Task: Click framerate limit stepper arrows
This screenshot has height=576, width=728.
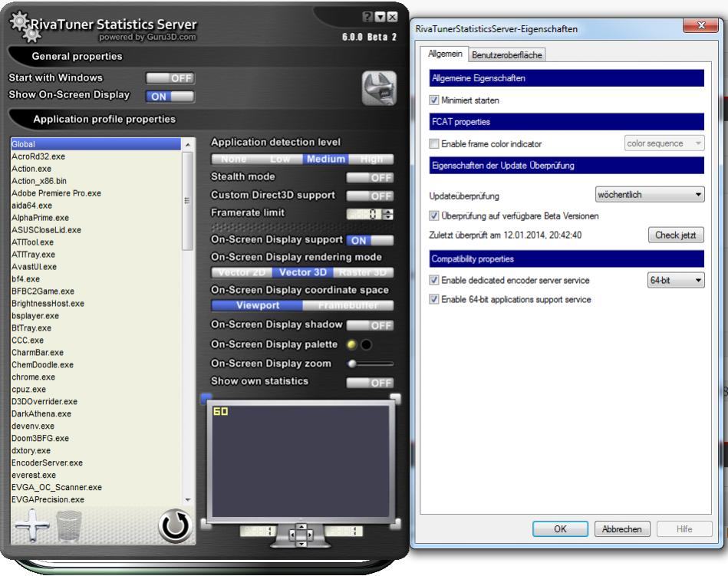Action: click(x=389, y=214)
